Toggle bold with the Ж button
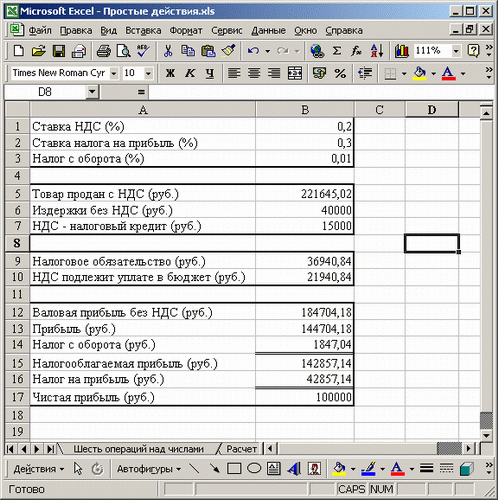 pyautogui.click(x=170, y=73)
